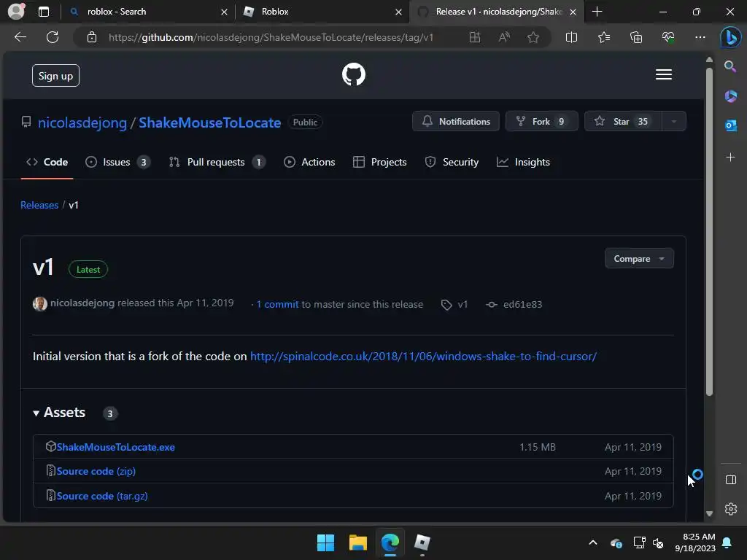Close the roblox - Search tab

coord(224,12)
